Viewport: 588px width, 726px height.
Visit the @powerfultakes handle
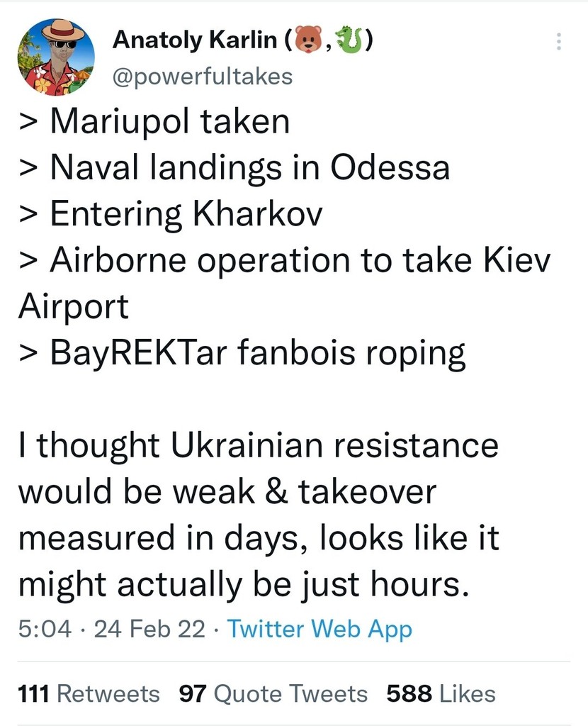[203, 77]
